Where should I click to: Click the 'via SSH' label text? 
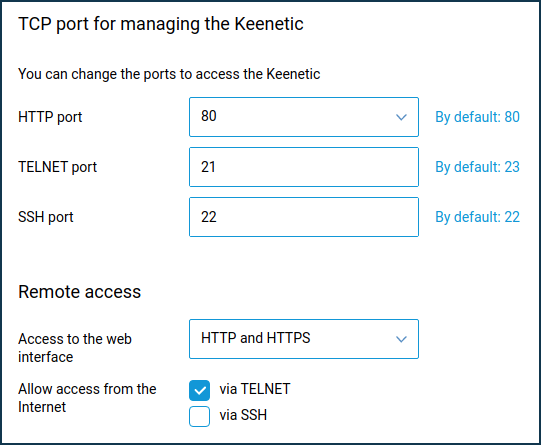pos(243,415)
